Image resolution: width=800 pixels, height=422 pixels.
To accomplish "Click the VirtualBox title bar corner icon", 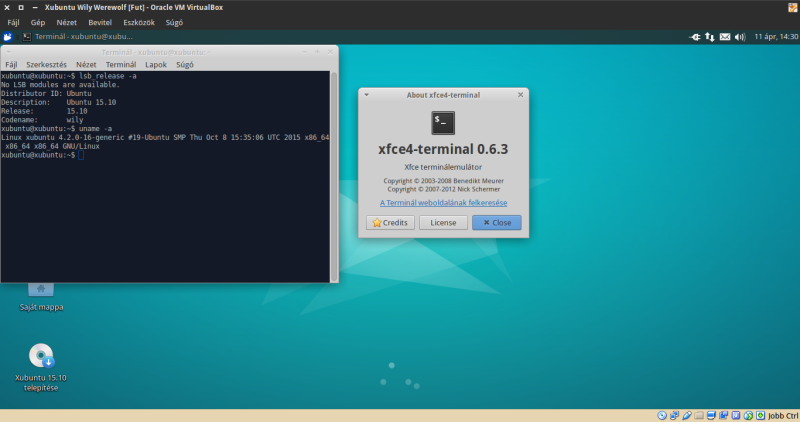I will 793,7.
